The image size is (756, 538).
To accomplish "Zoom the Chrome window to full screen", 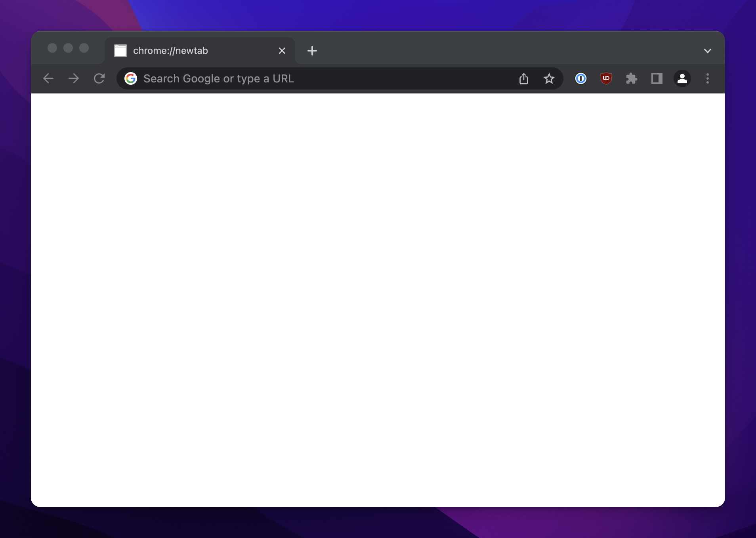I will pos(84,48).
